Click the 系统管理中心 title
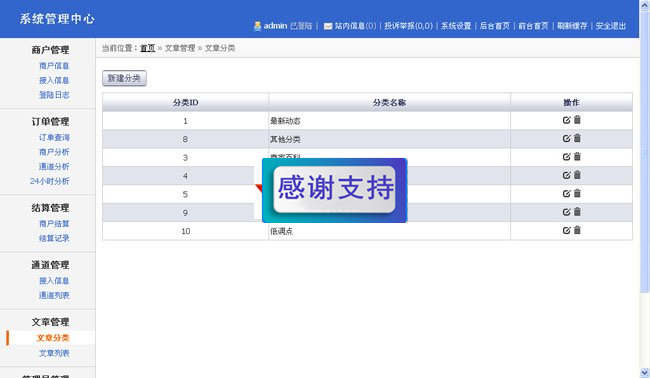650x378 pixels. tap(57, 19)
